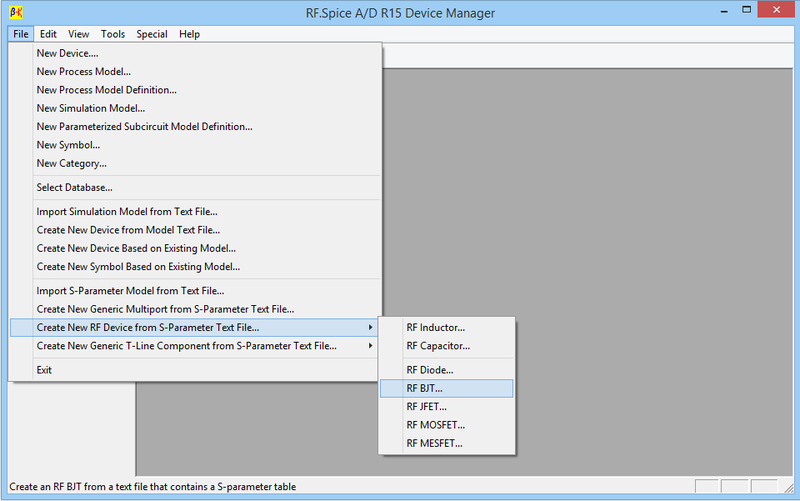Open the View menu
This screenshot has height=501, width=800.
(79, 34)
